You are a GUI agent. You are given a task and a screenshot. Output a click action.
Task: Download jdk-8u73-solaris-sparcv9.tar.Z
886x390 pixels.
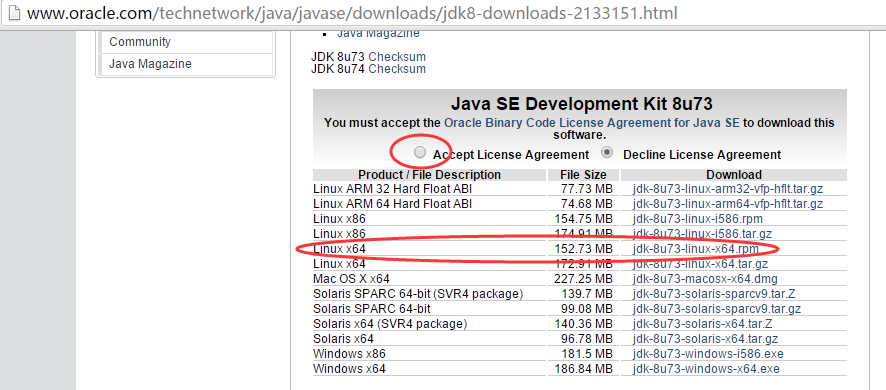click(x=714, y=294)
